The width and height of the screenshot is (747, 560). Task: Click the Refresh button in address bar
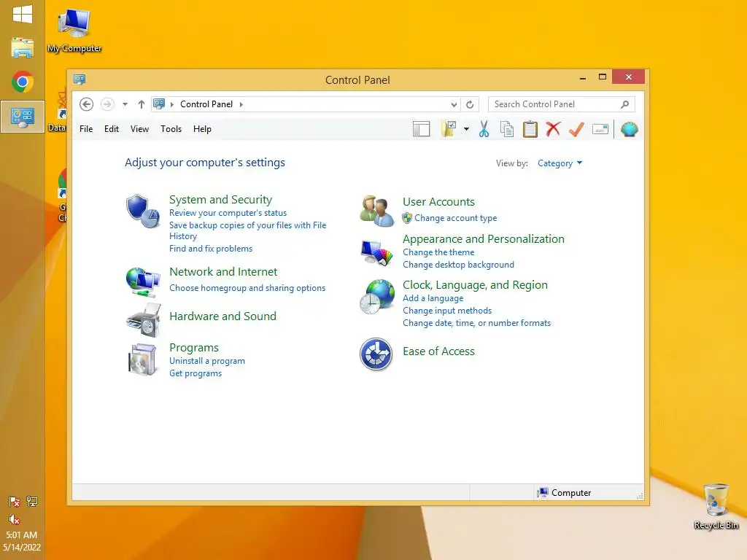[x=470, y=104]
